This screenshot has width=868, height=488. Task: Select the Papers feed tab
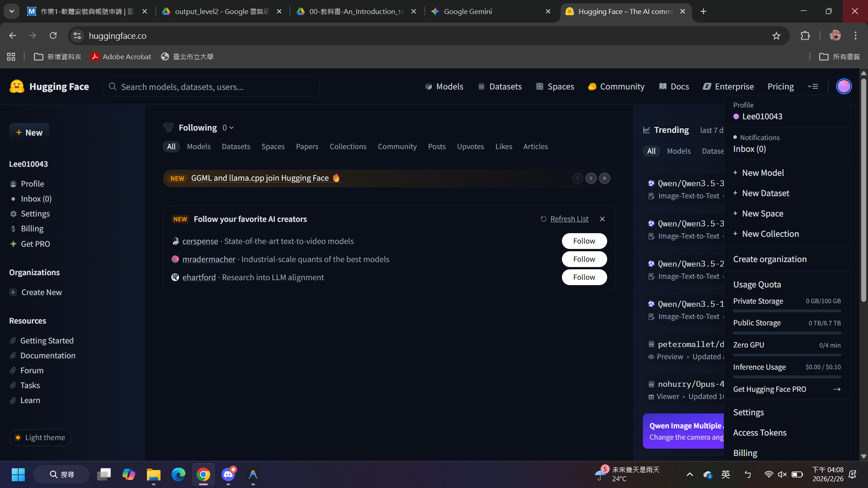coord(307,146)
